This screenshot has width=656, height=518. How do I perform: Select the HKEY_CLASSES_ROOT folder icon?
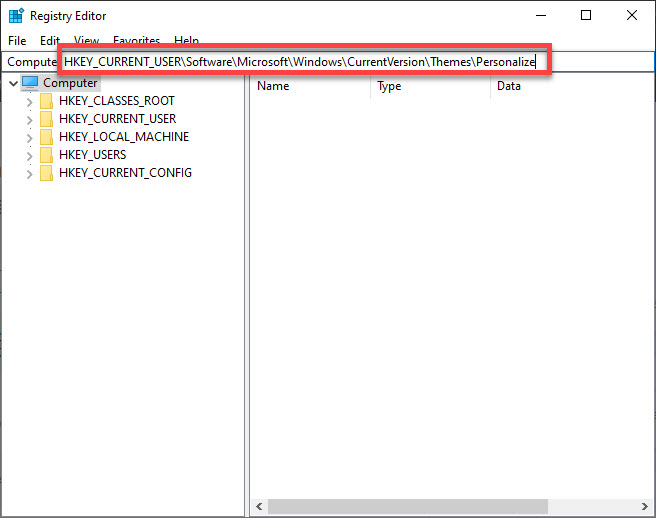46,101
